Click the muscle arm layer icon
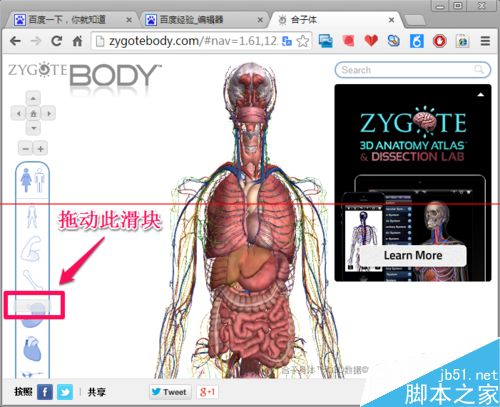The width and height of the screenshot is (500, 407). point(32,249)
